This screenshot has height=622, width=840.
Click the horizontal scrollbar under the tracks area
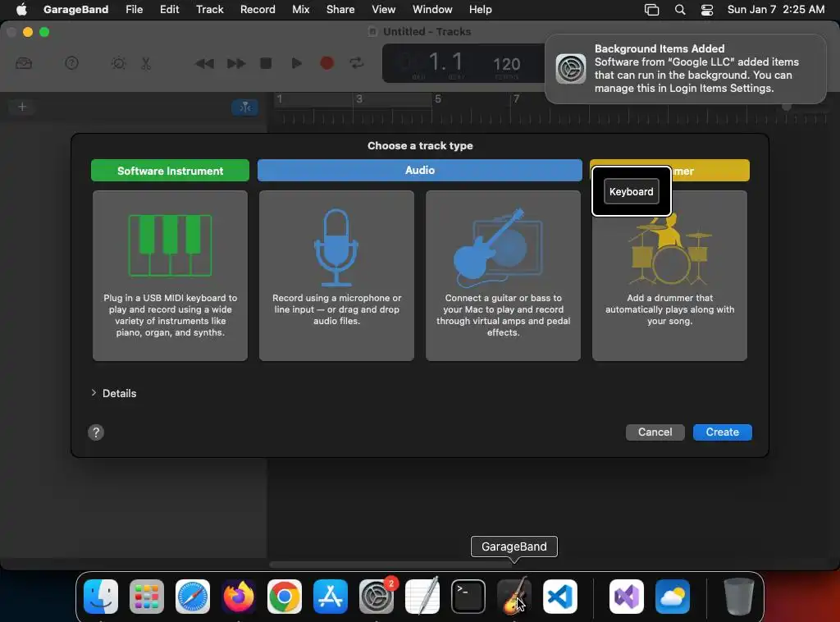pyautogui.click(x=393, y=564)
